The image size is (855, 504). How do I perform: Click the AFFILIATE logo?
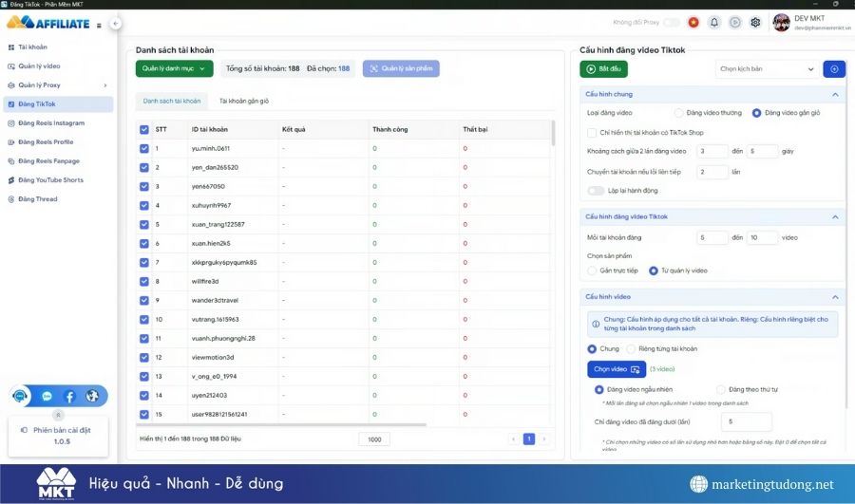pos(48,23)
